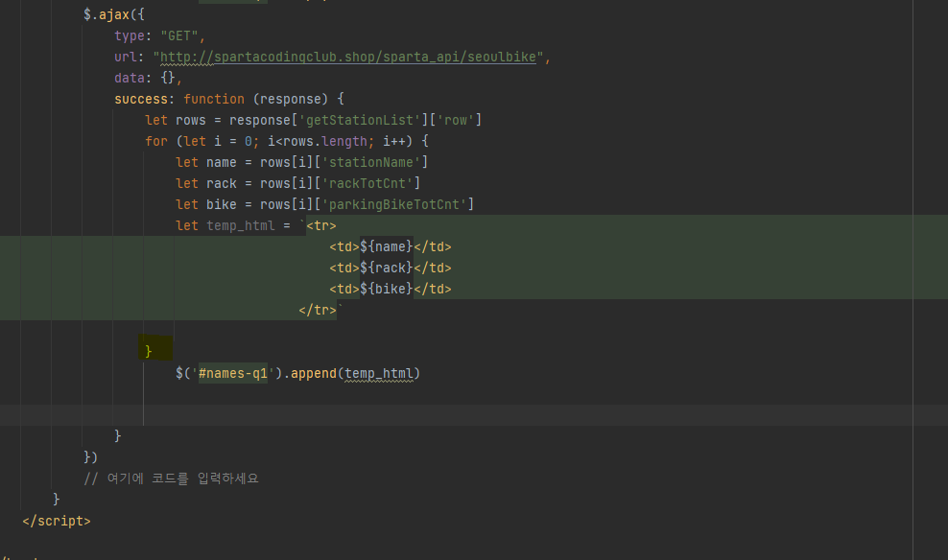This screenshot has width=948, height=560.
Task: Click the 'row' key string
Action: coord(455,120)
